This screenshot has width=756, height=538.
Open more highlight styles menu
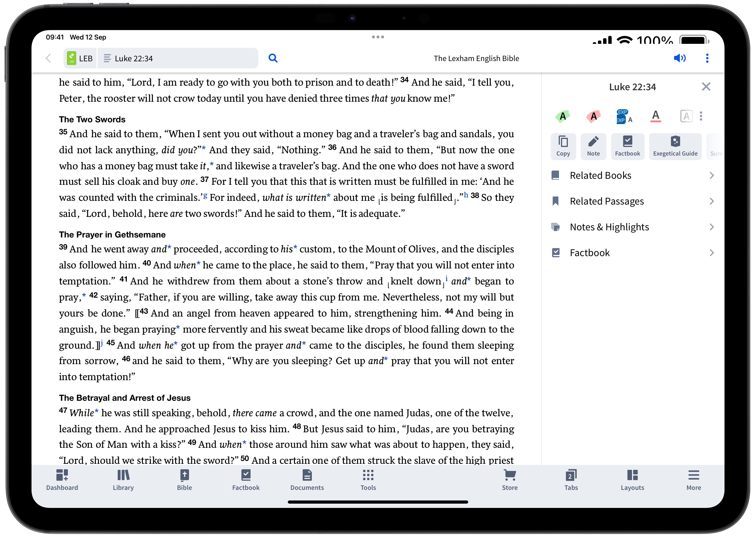(x=701, y=116)
